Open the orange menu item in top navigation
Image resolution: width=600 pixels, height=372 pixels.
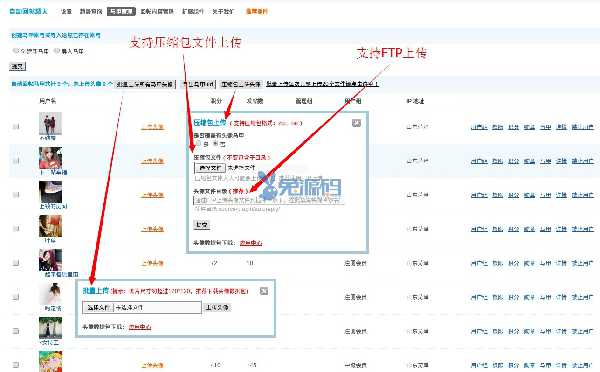pyautogui.click(x=256, y=11)
